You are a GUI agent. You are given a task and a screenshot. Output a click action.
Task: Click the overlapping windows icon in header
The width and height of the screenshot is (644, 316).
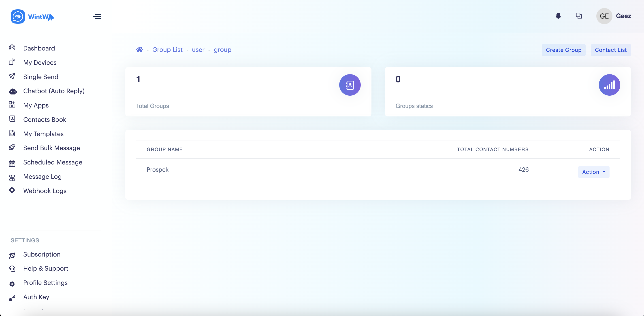click(x=578, y=16)
